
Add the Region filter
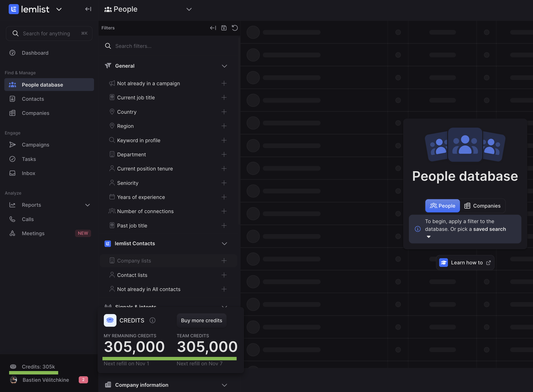(224, 126)
